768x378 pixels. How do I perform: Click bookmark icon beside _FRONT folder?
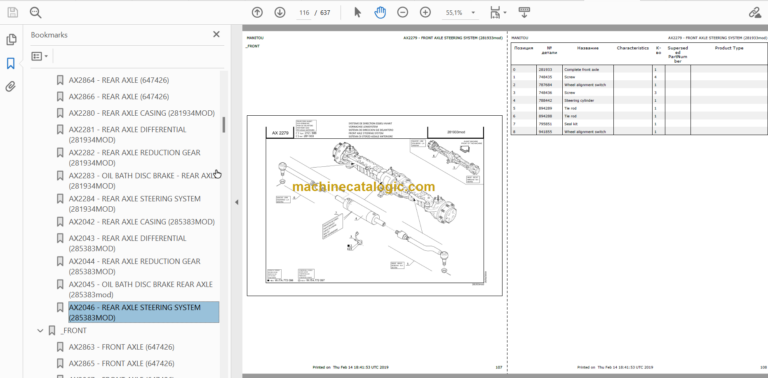(x=52, y=331)
